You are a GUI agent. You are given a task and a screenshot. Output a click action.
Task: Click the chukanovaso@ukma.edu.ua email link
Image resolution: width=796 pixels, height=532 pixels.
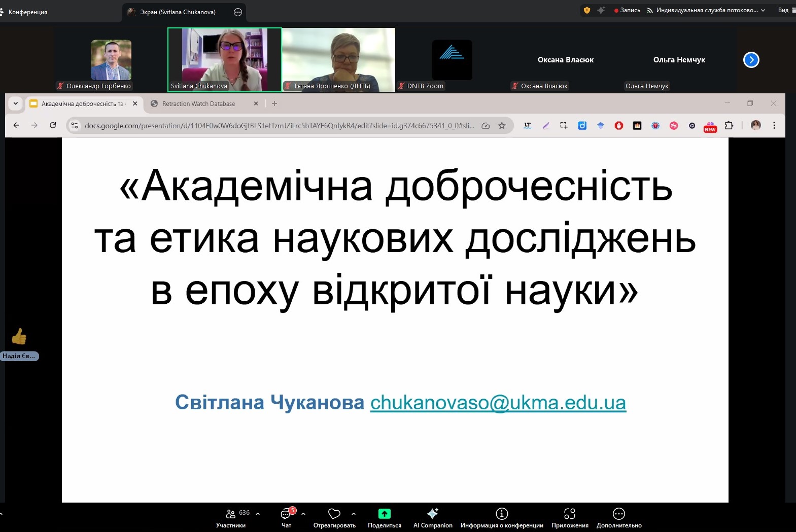click(x=498, y=402)
